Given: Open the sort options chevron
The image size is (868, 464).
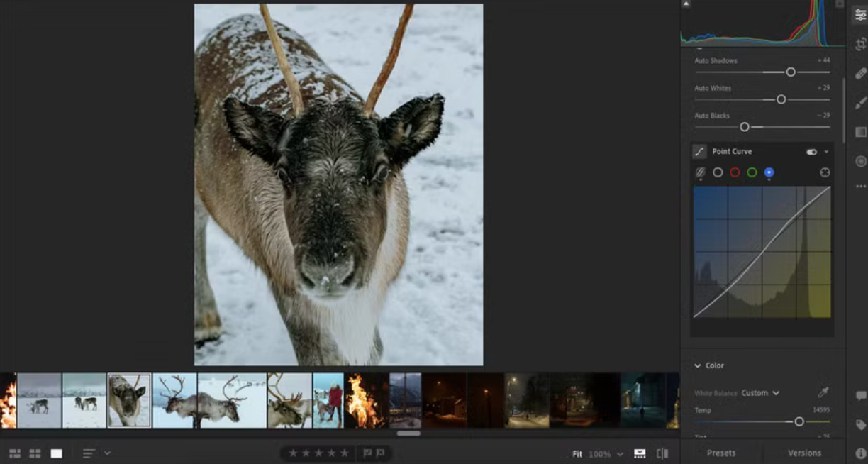Looking at the screenshot, I should pyautogui.click(x=107, y=453).
